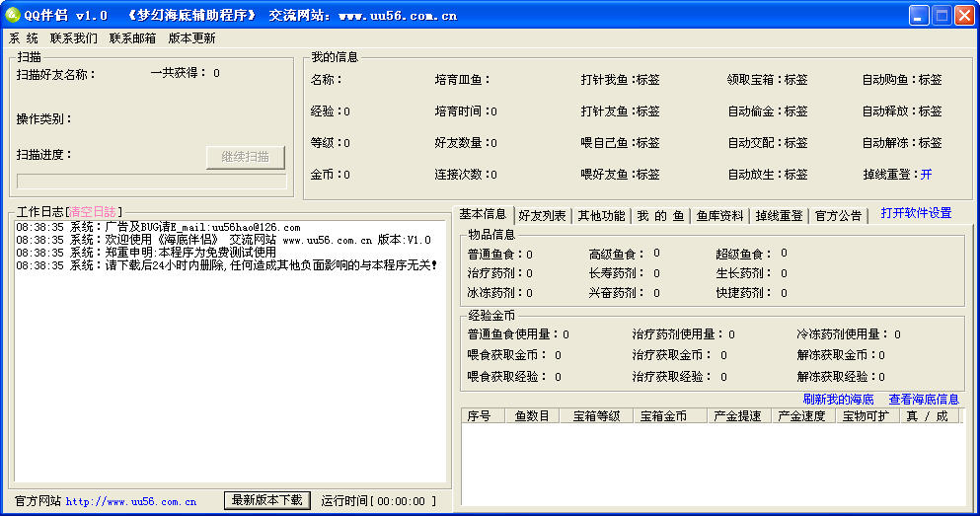Screen dimensions: 980x516
Task: Open the official website link uu56.com.cn
Action: pyautogui.click(x=131, y=501)
